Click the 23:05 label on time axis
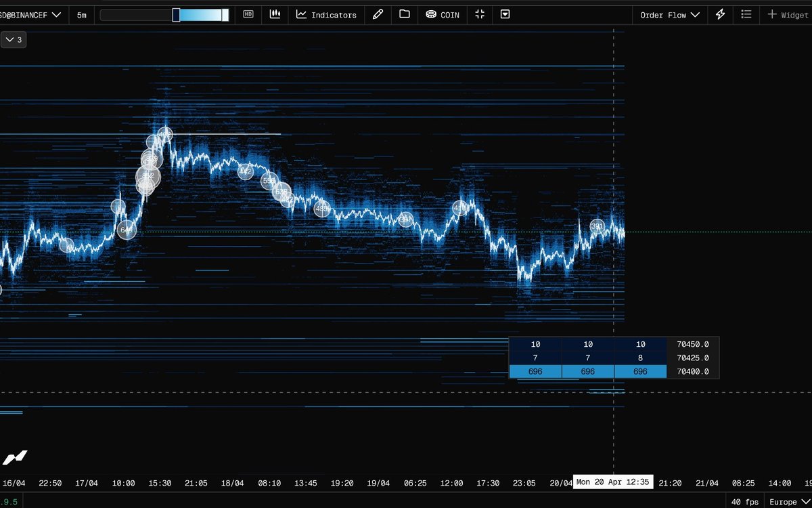812x508 pixels. (524, 483)
